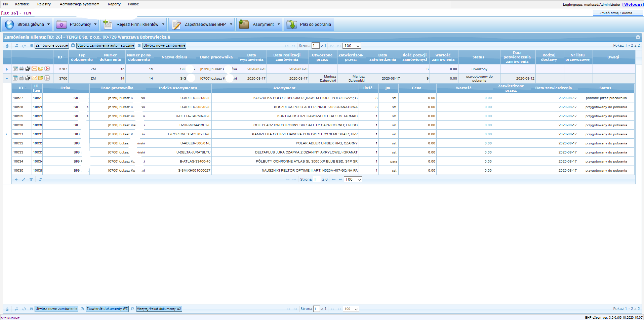Click the ID: 26 - TEN link
This screenshot has height=320, width=644.
tap(16, 13)
